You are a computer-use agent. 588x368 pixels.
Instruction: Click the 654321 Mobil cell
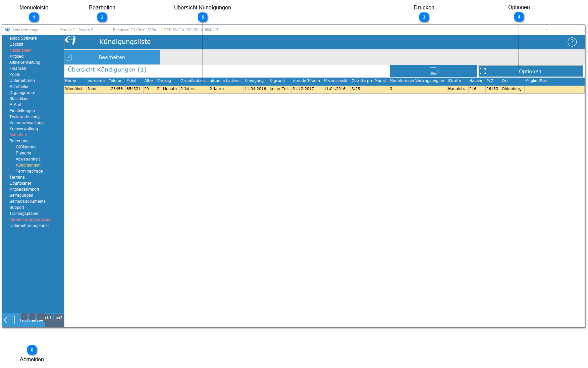134,89
